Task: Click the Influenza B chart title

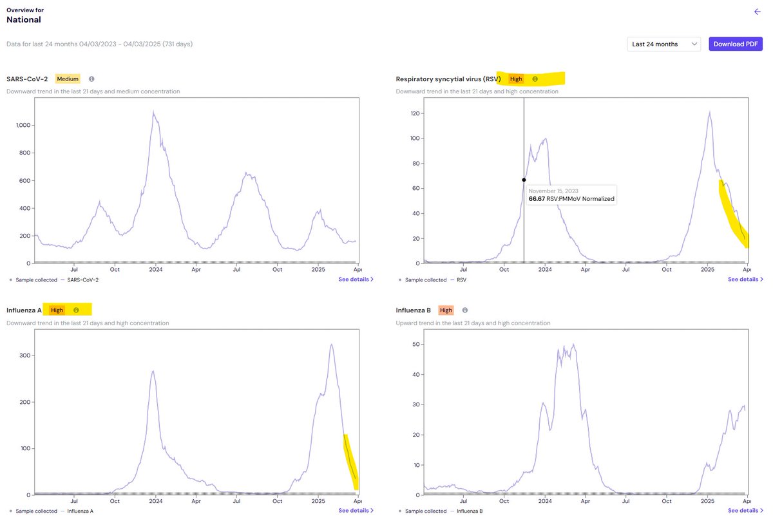Action: (x=414, y=310)
